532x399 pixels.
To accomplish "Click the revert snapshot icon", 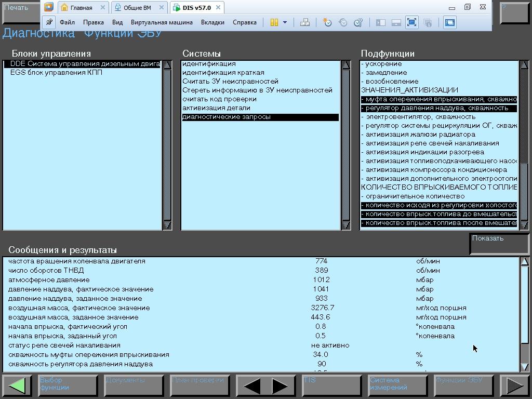I will pyautogui.click(x=343, y=22).
